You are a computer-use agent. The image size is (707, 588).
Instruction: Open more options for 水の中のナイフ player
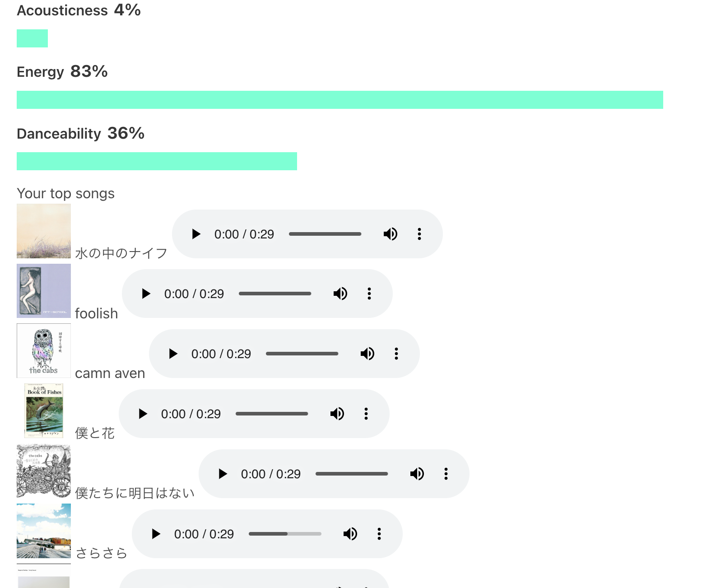(x=419, y=234)
